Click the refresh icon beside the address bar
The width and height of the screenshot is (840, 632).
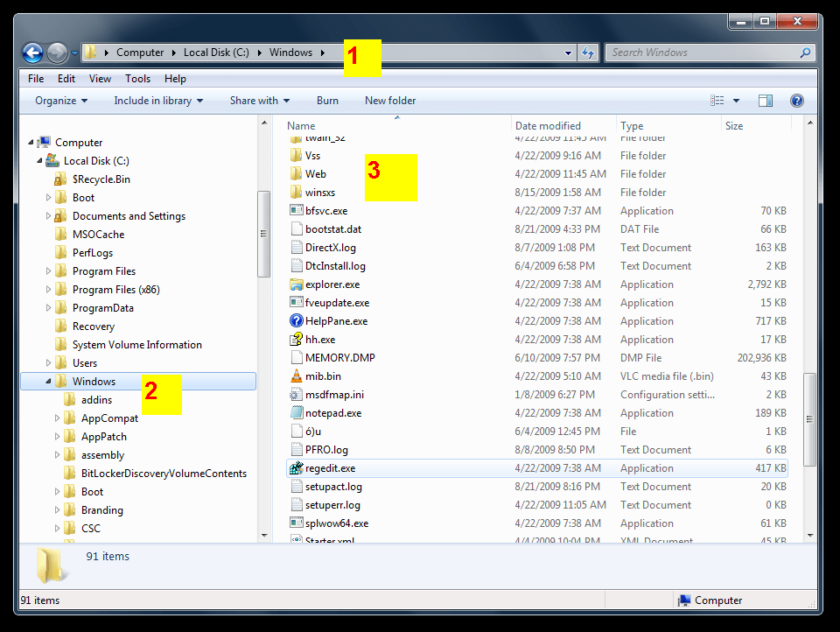pyautogui.click(x=587, y=53)
